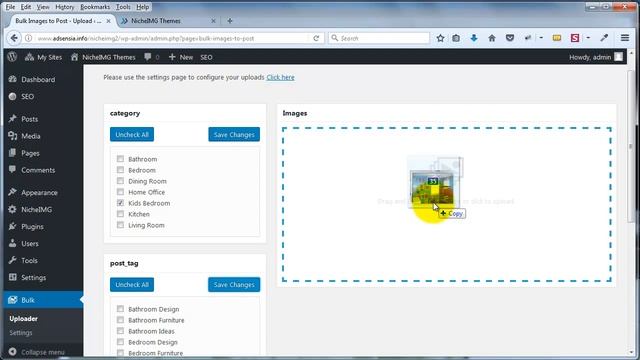This screenshot has height=360, width=640.
Task: Check the Bedroom Design tag
Action: pos(120,342)
